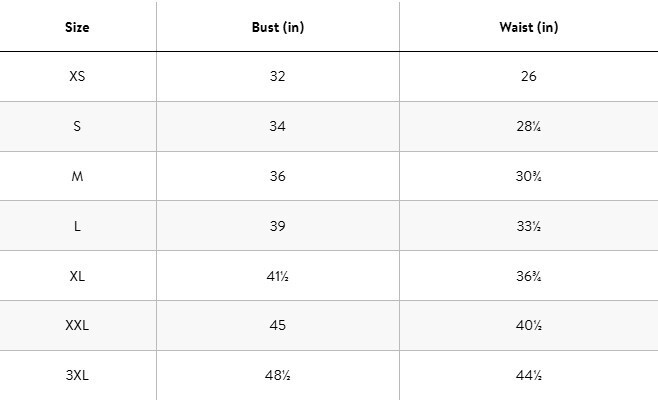Click bust value 32 for size XS

click(277, 76)
